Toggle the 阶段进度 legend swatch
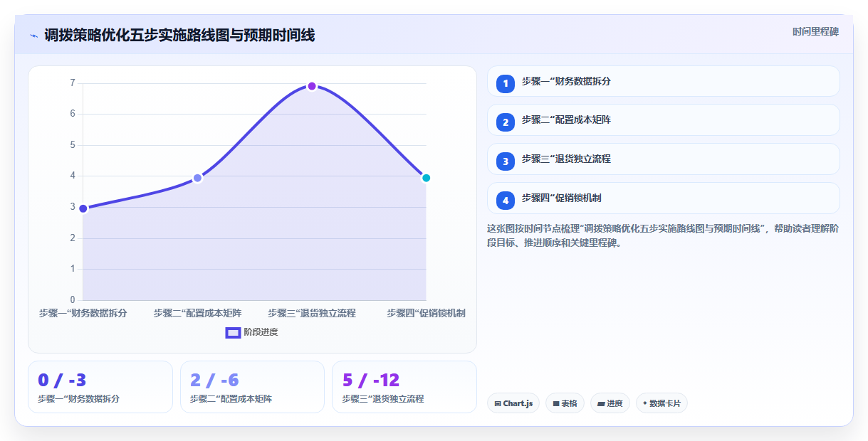 233,332
